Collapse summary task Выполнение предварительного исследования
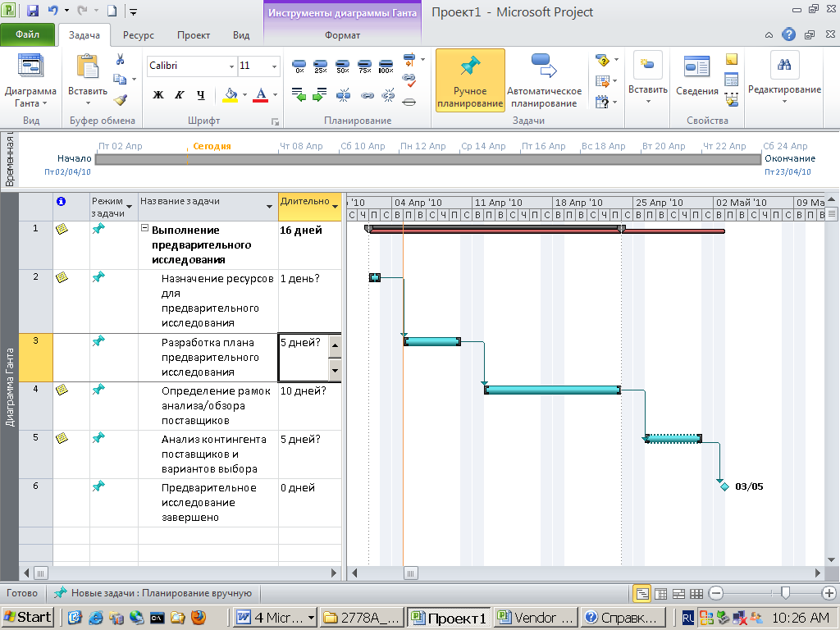Screen dimensions: 840x630 pos(144,228)
